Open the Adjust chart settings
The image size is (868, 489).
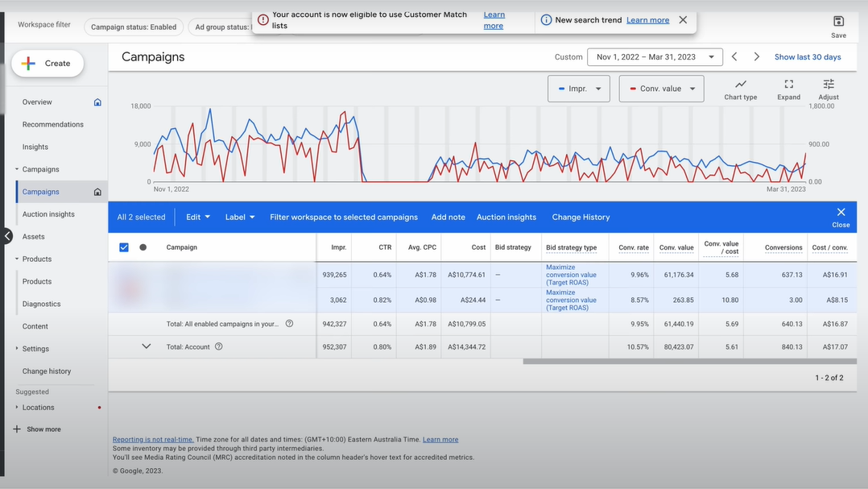(829, 89)
